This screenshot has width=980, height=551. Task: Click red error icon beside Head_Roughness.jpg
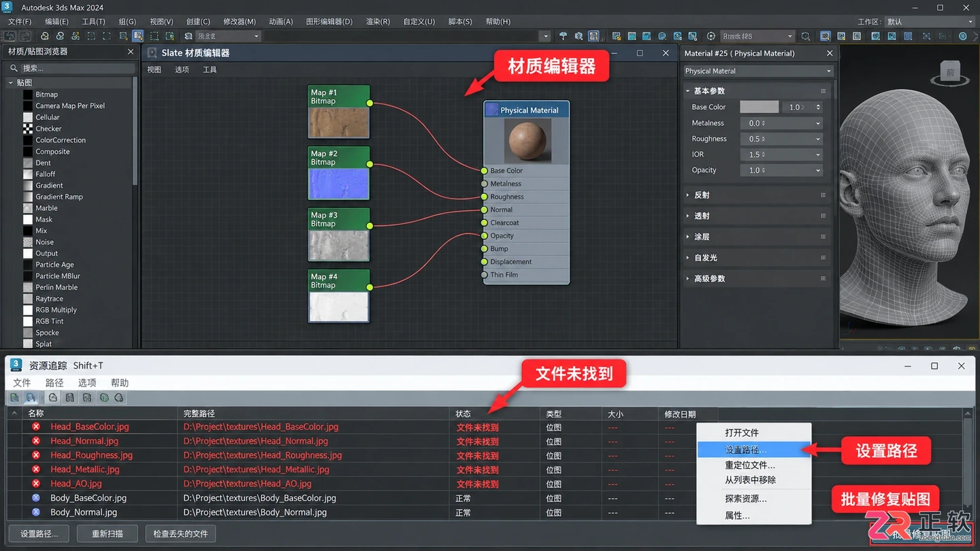click(x=36, y=455)
